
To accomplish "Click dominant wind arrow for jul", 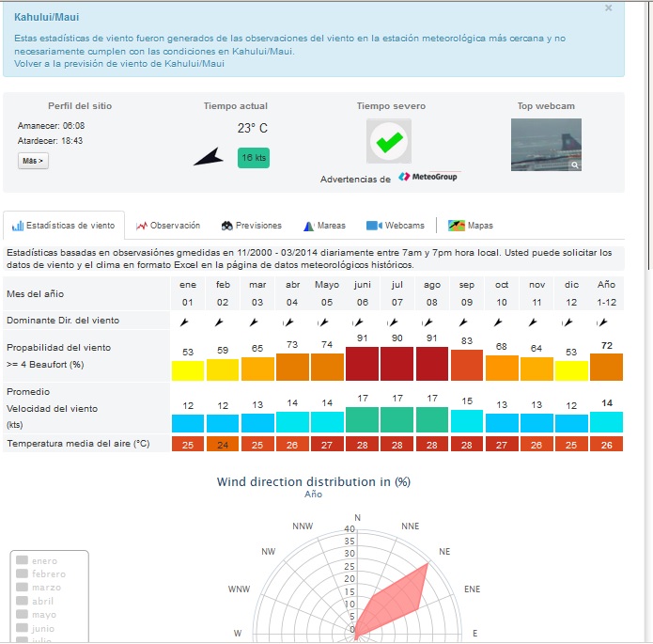I will 393,322.
